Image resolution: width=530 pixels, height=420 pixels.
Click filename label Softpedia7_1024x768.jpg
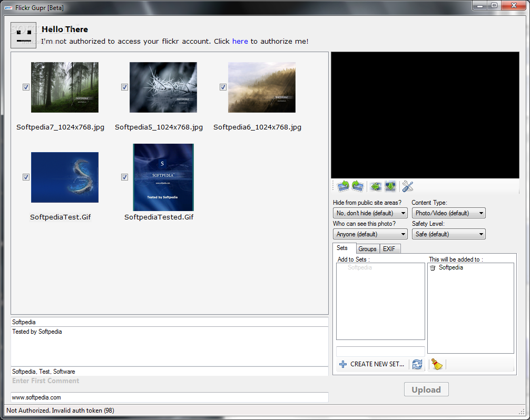pos(60,127)
